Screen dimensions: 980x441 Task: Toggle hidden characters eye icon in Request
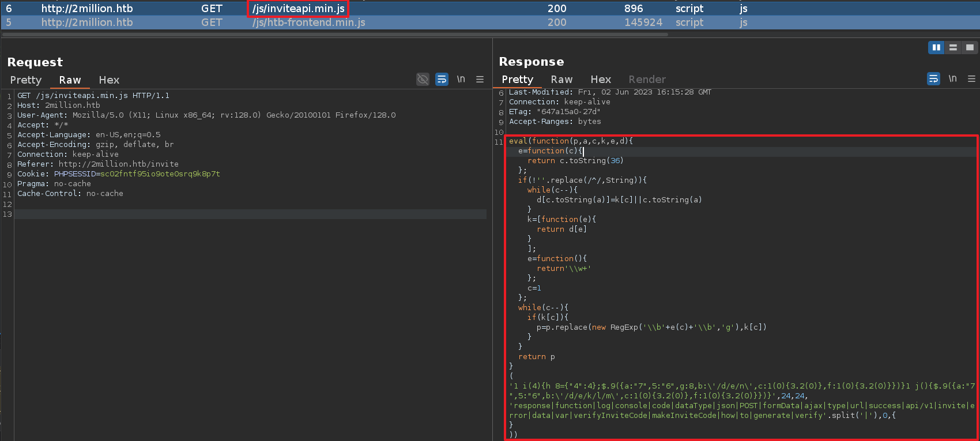tap(423, 80)
